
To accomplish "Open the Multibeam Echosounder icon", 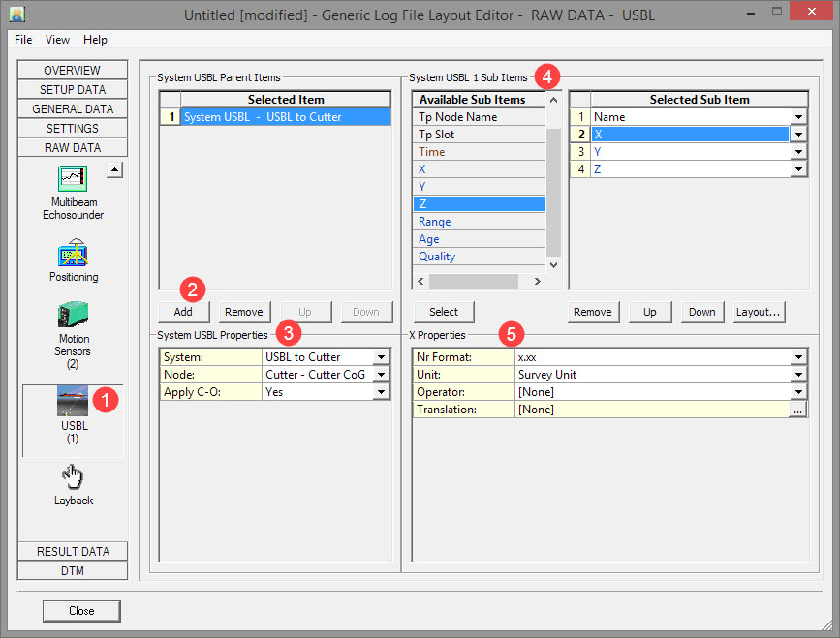I will pos(73,180).
